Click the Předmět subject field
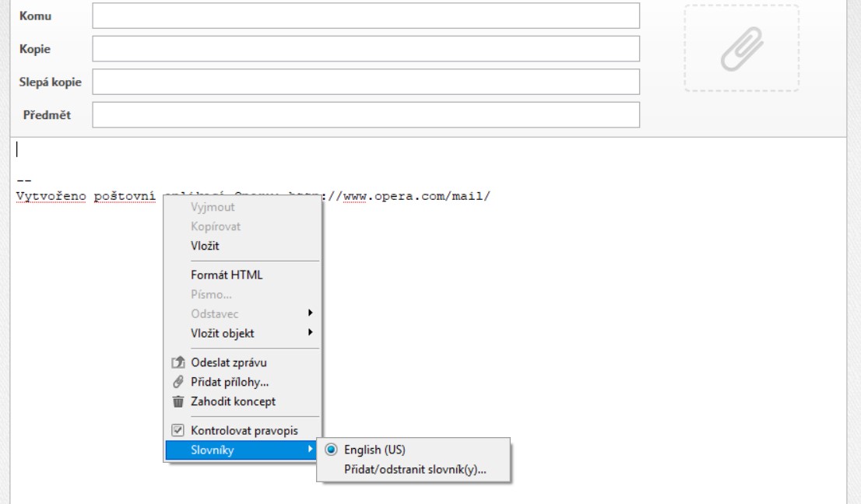Viewport: 861px width, 504px height. click(x=366, y=115)
